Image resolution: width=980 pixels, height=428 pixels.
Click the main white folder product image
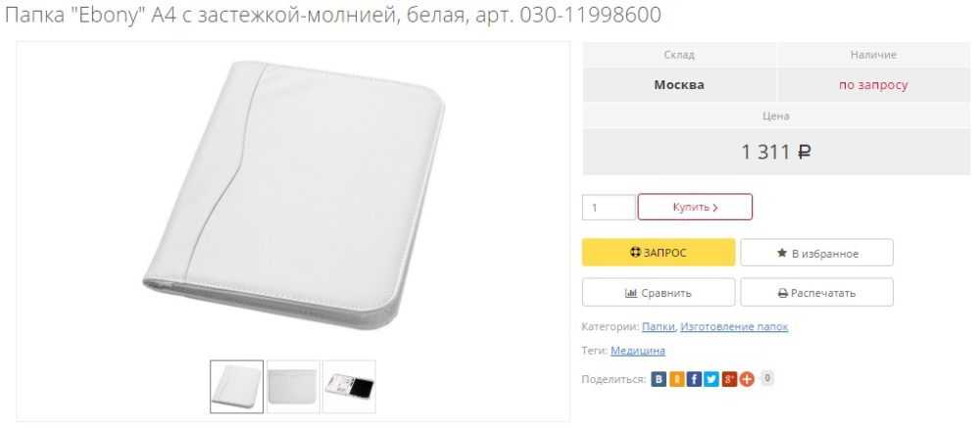(x=294, y=195)
